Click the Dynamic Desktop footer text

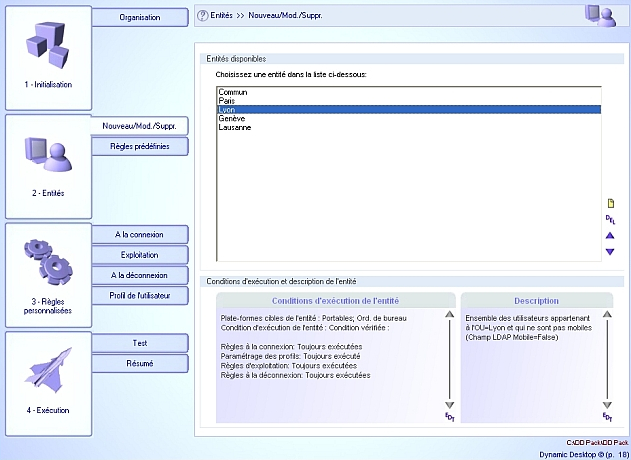(x=584, y=454)
